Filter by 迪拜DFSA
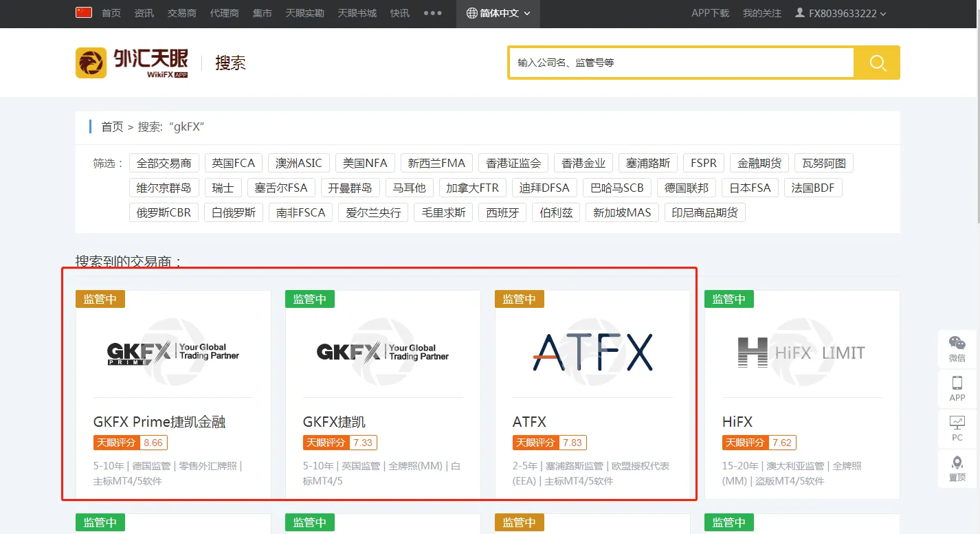 (x=545, y=188)
